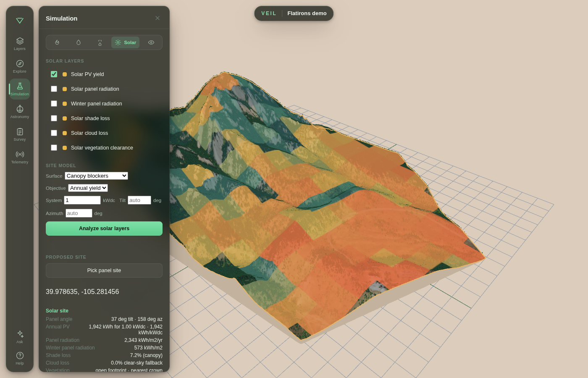
Task: Open the Explore compass panel
Action: tap(20, 66)
